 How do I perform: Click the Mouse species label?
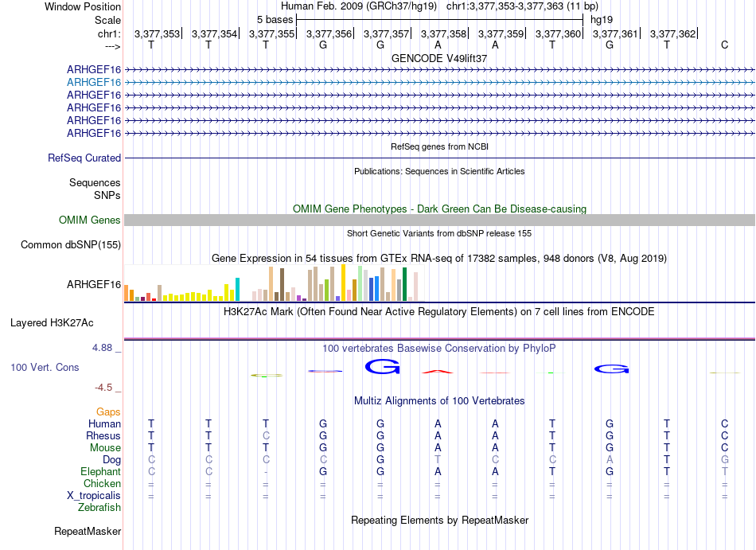pyautogui.click(x=105, y=448)
